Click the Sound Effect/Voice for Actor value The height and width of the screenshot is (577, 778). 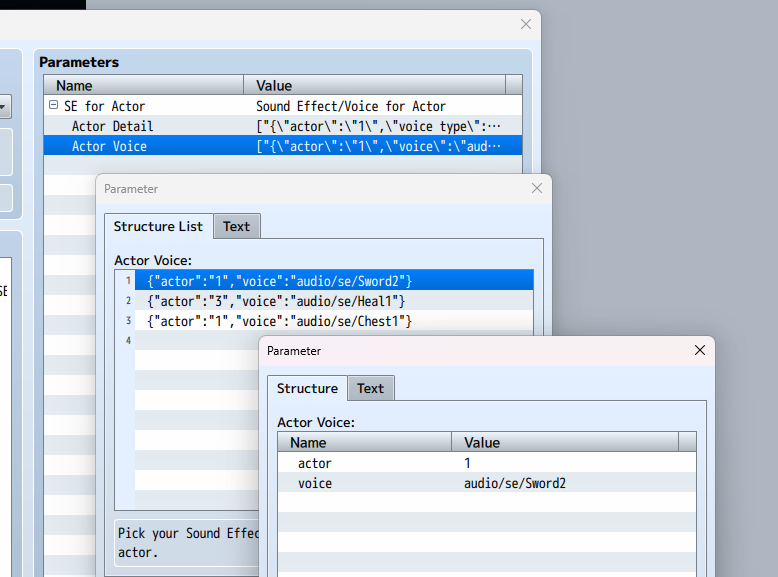[x=351, y=106]
